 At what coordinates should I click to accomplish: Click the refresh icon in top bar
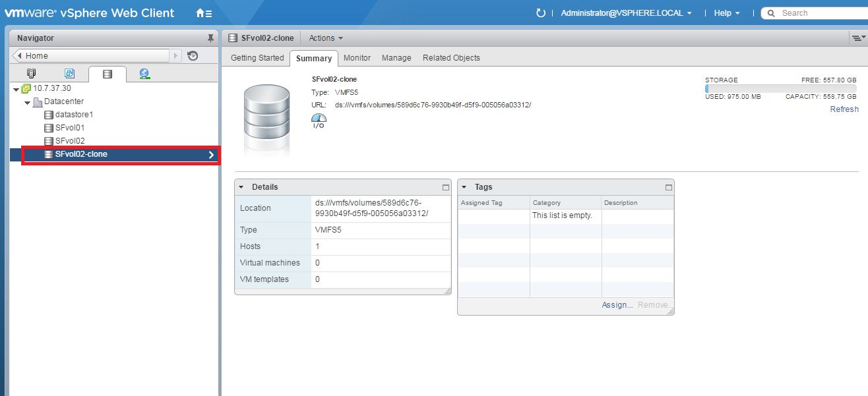coord(541,13)
